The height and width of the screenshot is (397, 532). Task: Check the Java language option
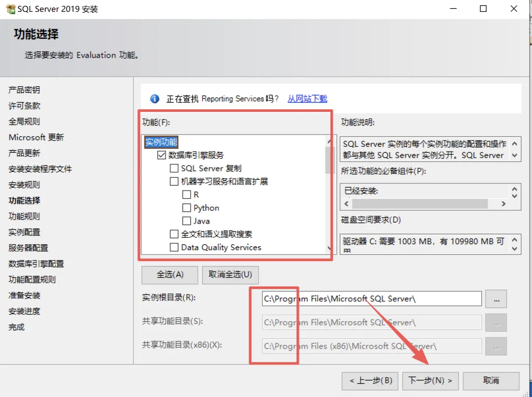pos(187,221)
